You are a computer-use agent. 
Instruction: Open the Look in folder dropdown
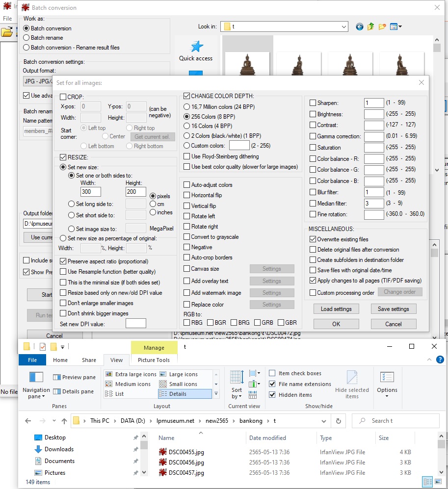[x=344, y=26]
